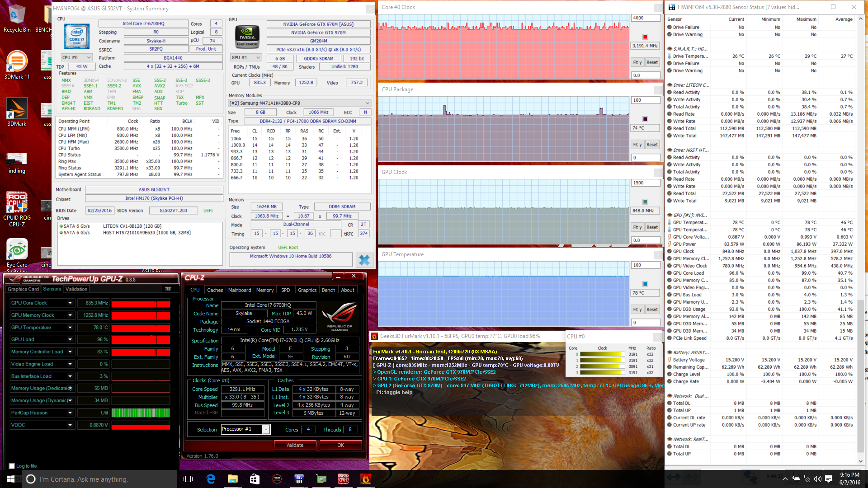
Task: Click the Validate button in CPU-Z
Action: [295, 445]
